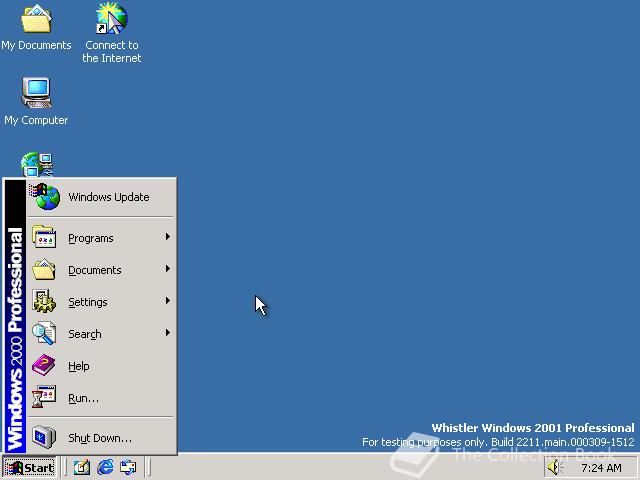Image resolution: width=640 pixels, height=480 pixels.
Task: Click the Programs folder icon in Start menu
Action: (44, 237)
